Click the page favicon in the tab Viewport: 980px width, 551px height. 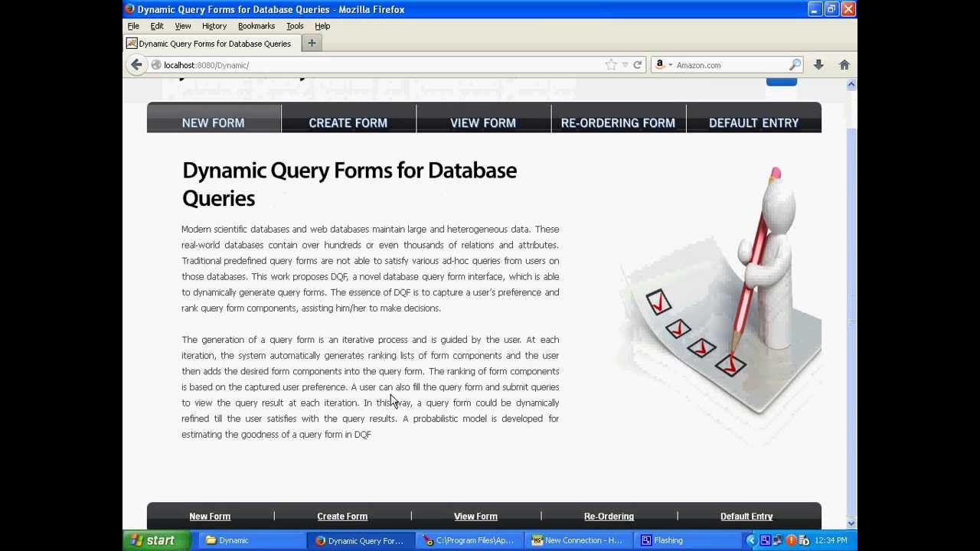point(132,44)
